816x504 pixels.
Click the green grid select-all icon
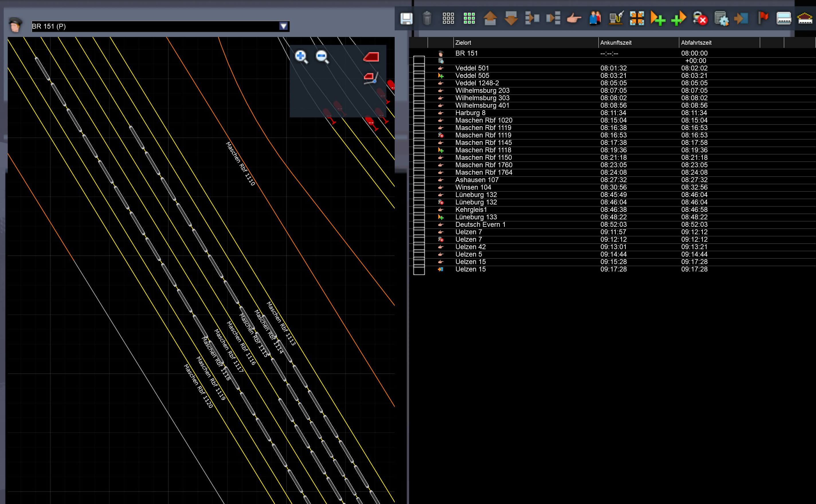coord(469,19)
